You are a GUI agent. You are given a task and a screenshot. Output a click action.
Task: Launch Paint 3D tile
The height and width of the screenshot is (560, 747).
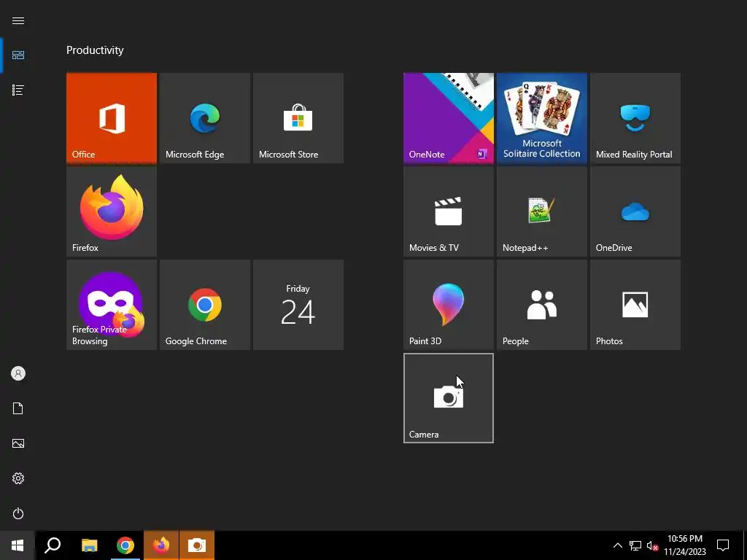tap(449, 305)
